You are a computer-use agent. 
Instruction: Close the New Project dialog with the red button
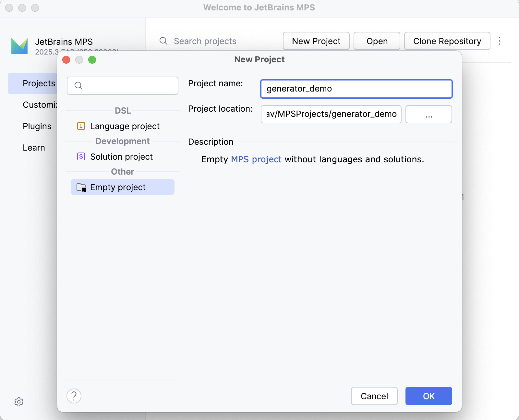(66, 60)
